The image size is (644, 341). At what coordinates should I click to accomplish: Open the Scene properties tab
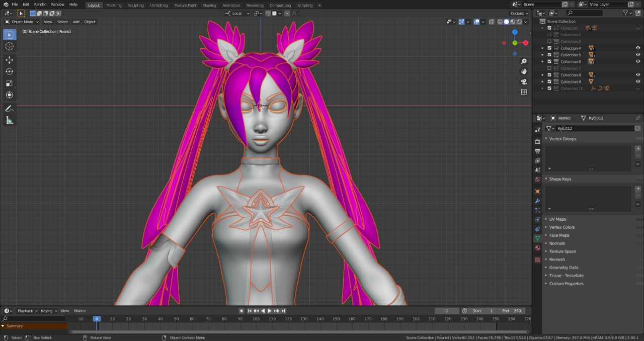(x=537, y=170)
